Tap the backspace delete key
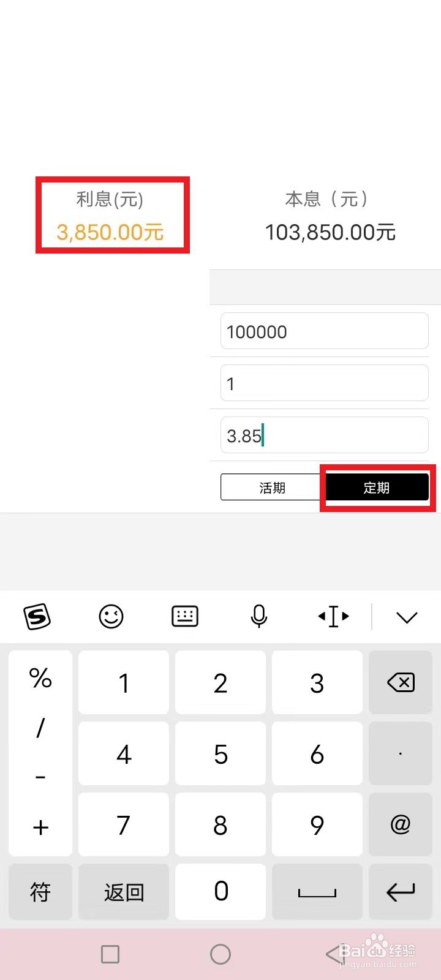 [401, 682]
